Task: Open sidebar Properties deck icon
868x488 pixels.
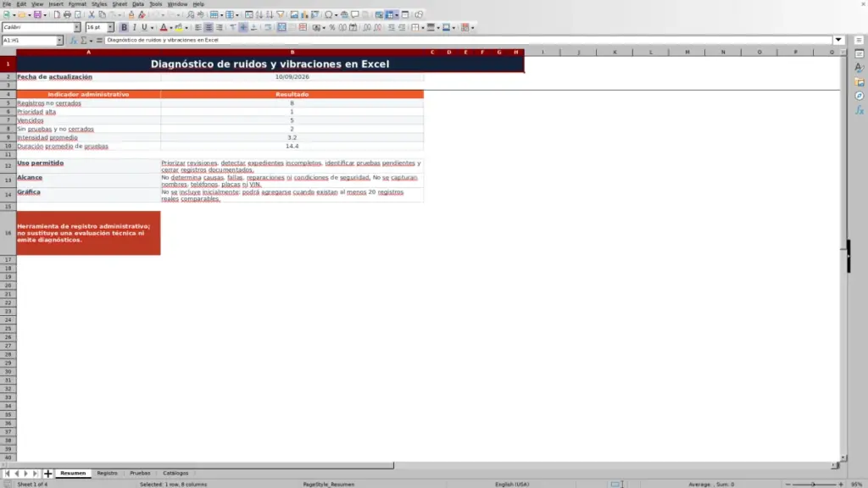Action: tap(860, 54)
